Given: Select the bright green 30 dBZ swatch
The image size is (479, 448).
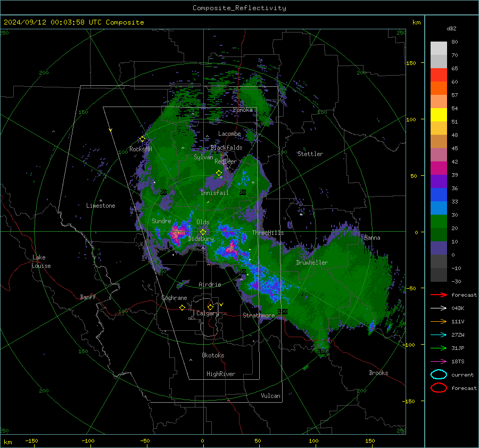Looking at the screenshot, I should [439, 222].
